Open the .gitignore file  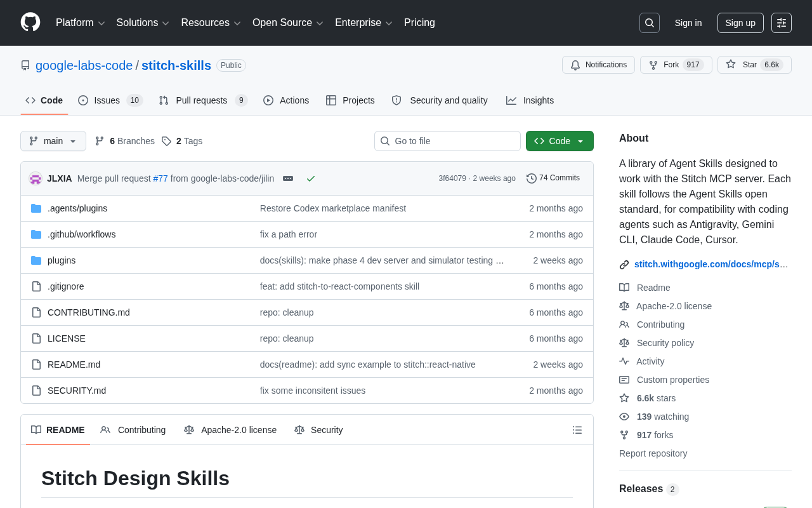click(66, 286)
